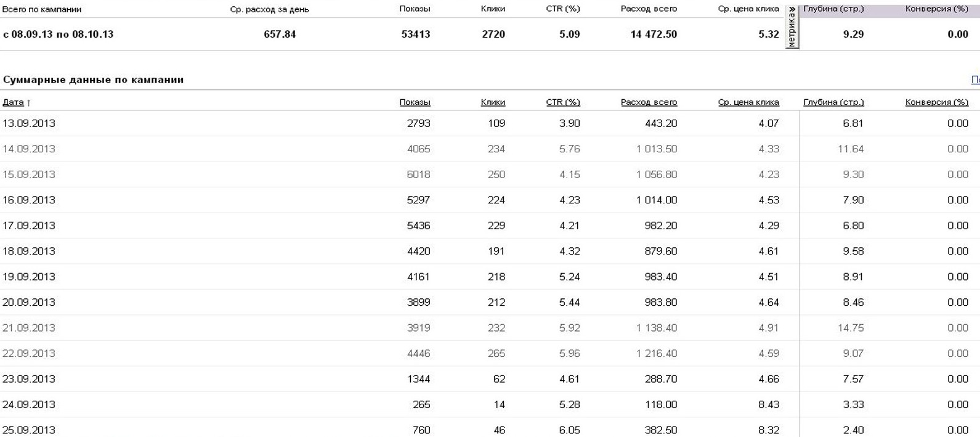Sort by the "CTR (%)" column header

[x=562, y=102]
